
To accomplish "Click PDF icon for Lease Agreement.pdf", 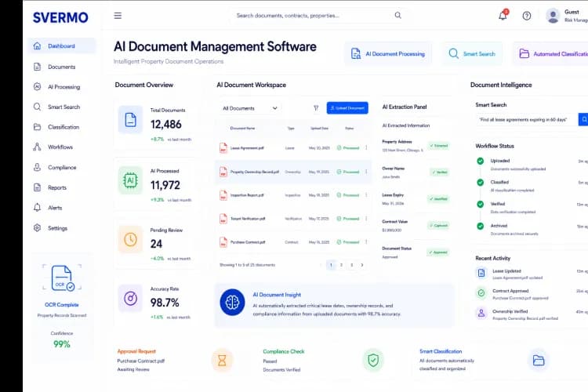I will [x=223, y=148].
